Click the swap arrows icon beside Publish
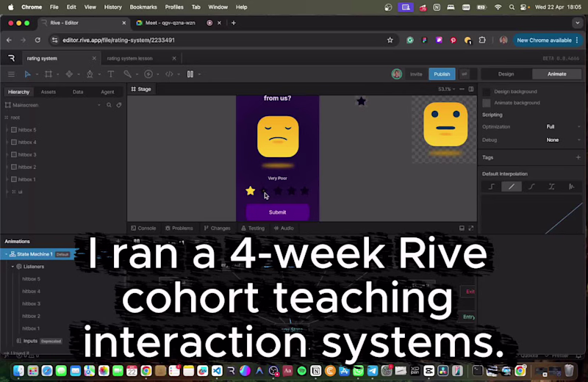 pos(465,74)
